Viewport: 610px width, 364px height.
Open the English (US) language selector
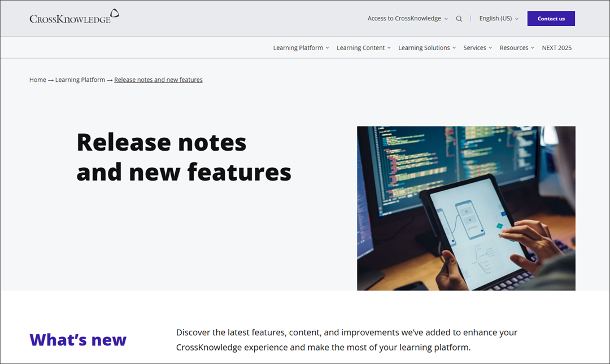[x=498, y=18]
